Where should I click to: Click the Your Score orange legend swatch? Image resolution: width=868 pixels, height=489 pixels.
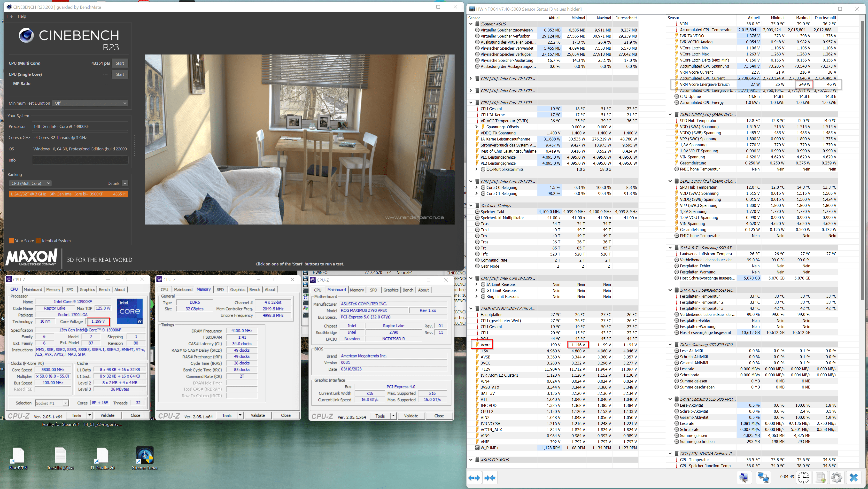[11, 241]
